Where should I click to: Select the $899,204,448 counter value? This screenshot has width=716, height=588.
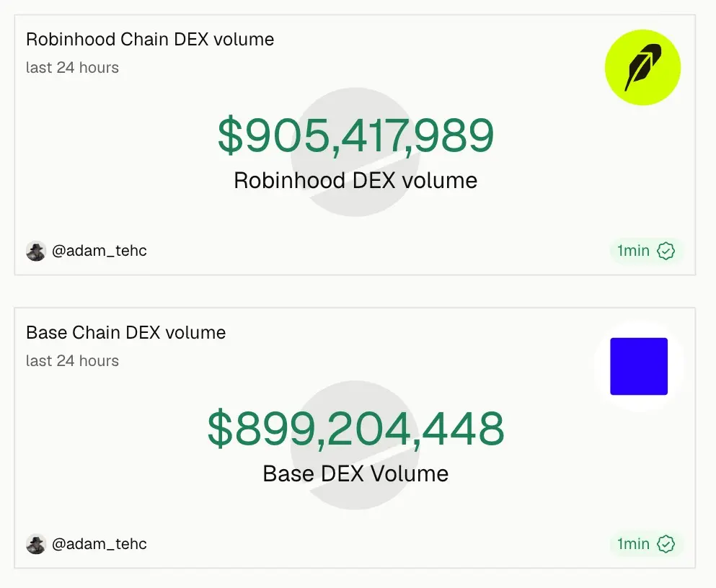355,429
